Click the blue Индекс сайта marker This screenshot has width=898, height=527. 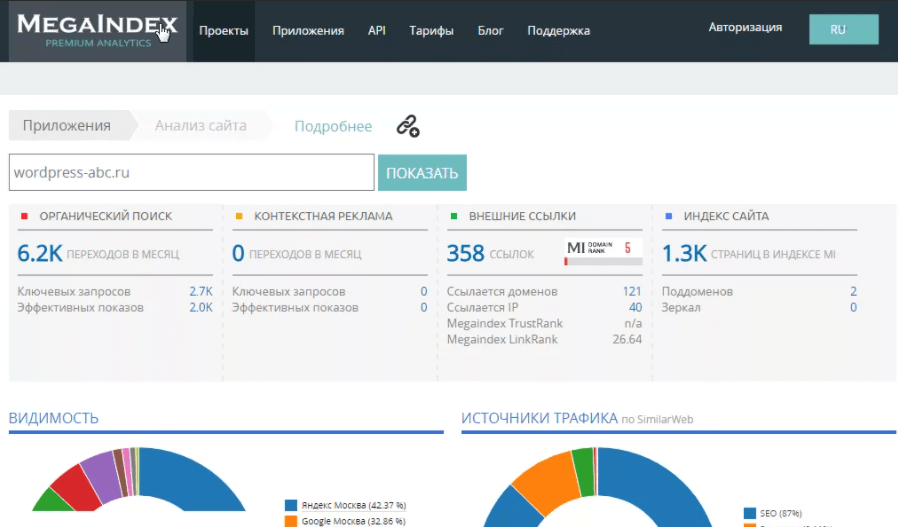coord(668,216)
